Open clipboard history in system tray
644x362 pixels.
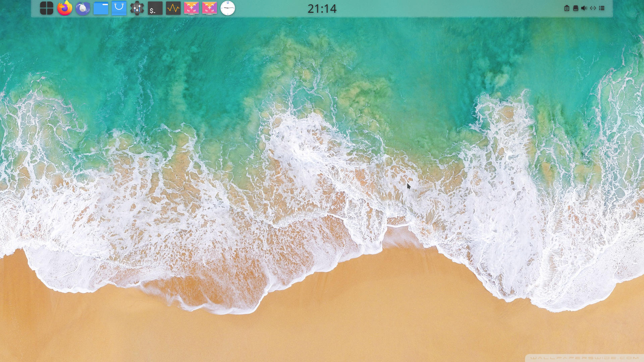567,8
